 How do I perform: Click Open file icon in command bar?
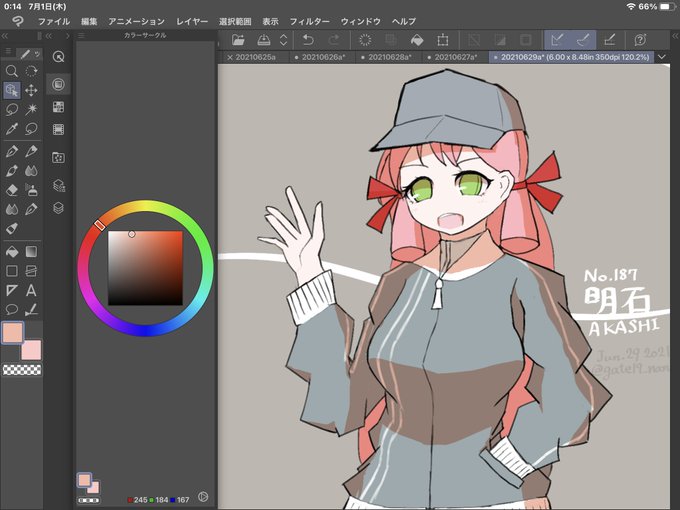coord(238,40)
